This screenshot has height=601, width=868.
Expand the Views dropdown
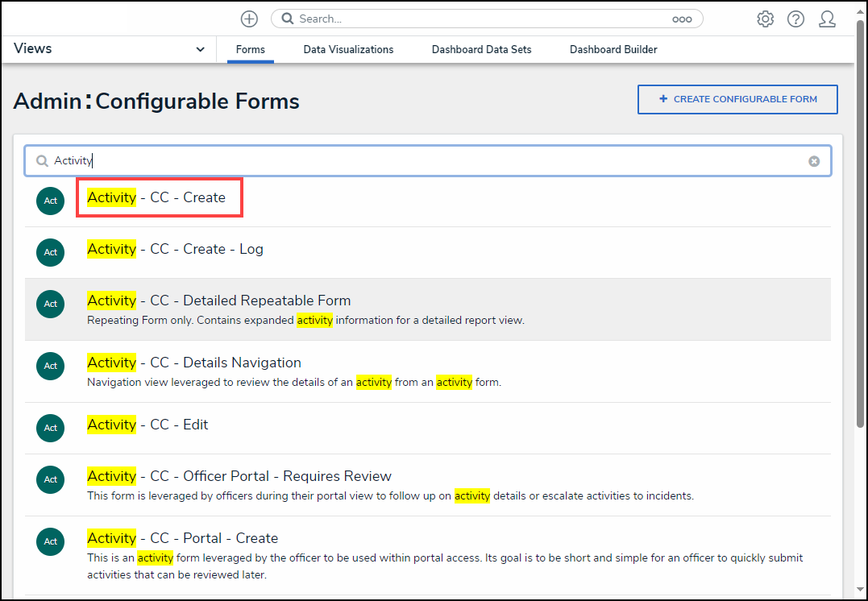tap(200, 49)
